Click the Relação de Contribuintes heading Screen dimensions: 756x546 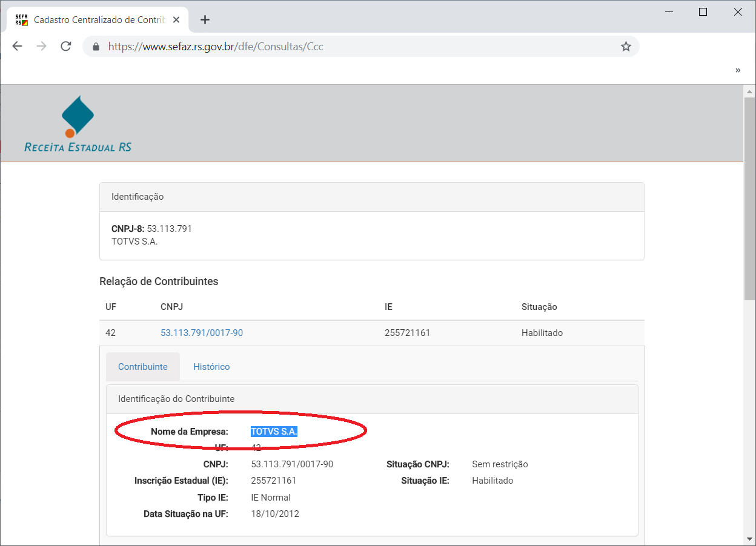(159, 281)
